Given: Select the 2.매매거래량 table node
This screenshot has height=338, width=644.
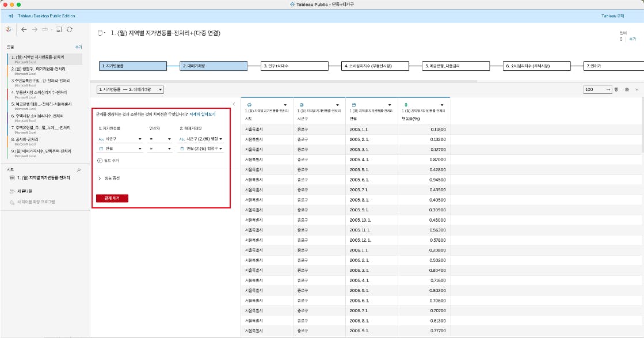Looking at the screenshot, I should coord(214,66).
